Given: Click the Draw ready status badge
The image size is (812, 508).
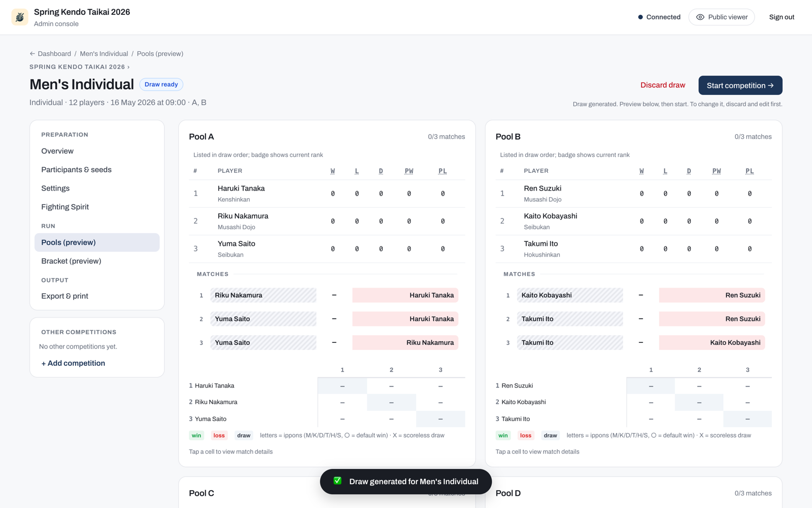Looking at the screenshot, I should (x=161, y=84).
